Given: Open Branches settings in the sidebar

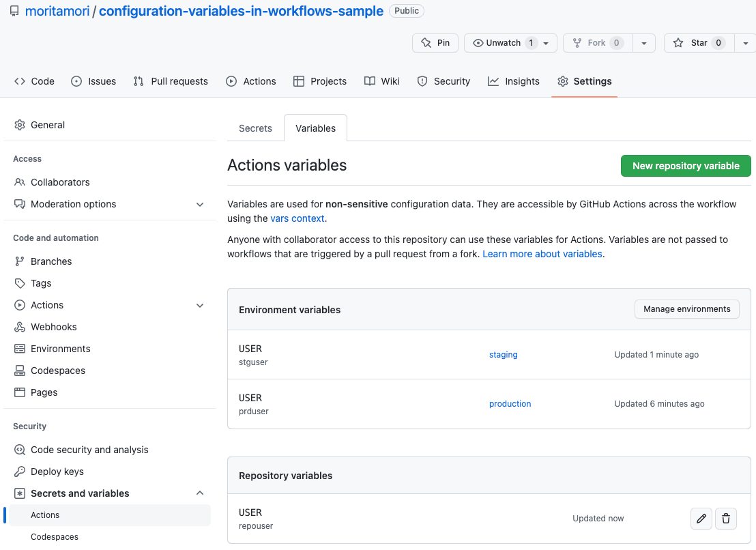Looking at the screenshot, I should (51, 261).
